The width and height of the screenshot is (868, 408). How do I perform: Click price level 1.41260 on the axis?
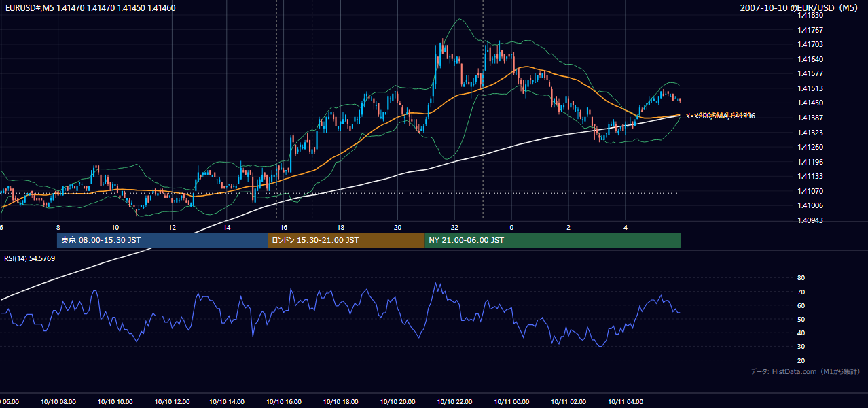[810, 147]
